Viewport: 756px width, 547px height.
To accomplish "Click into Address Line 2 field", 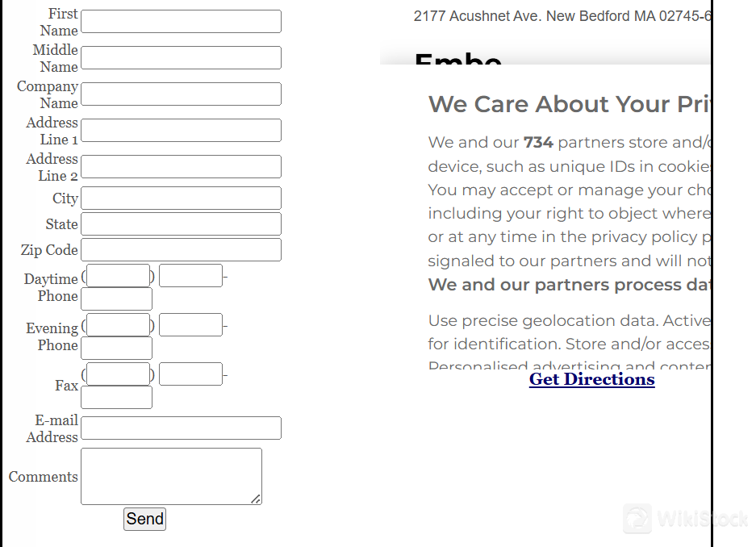I will click(x=182, y=167).
